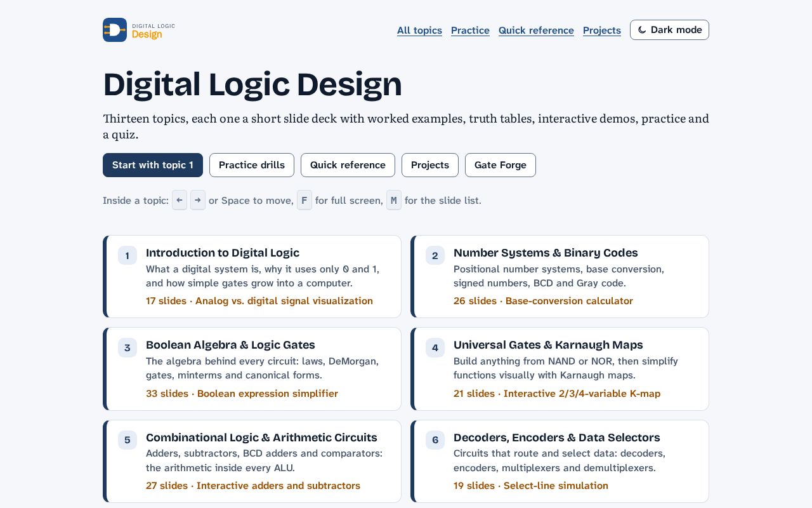Click the "Thirteen topics" intro paragraph
This screenshot has height=508, width=812.
pyautogui.click(x=406, y=126)
